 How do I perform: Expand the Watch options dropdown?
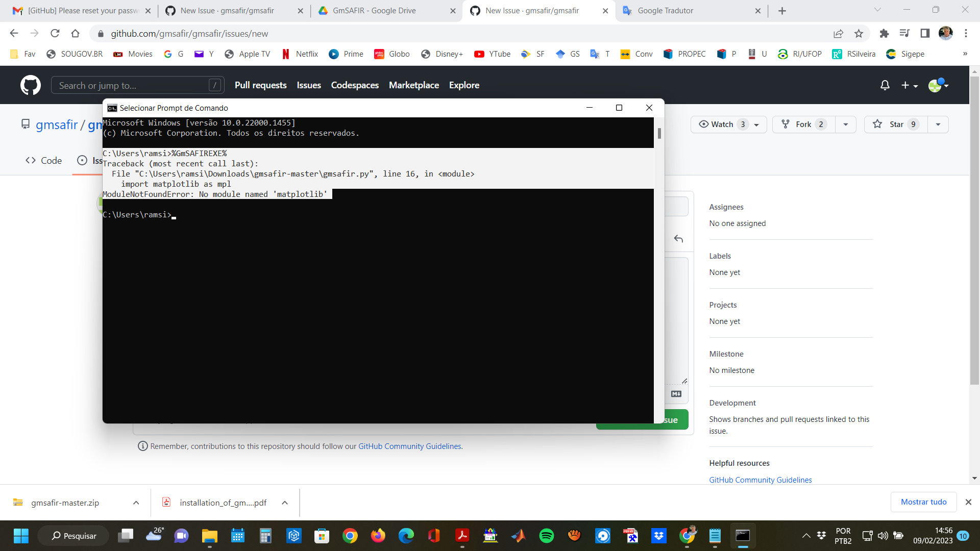click(x=757, y=124)
